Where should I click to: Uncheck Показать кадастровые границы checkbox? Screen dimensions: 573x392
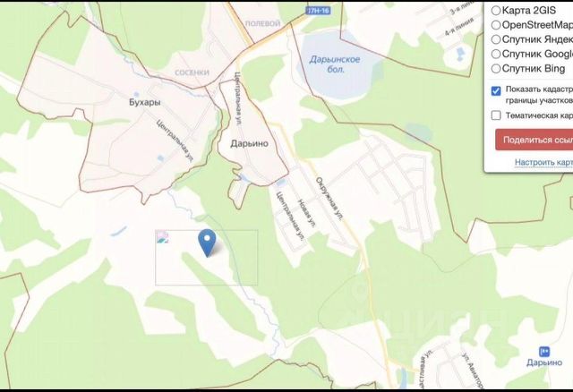point(496,90)
